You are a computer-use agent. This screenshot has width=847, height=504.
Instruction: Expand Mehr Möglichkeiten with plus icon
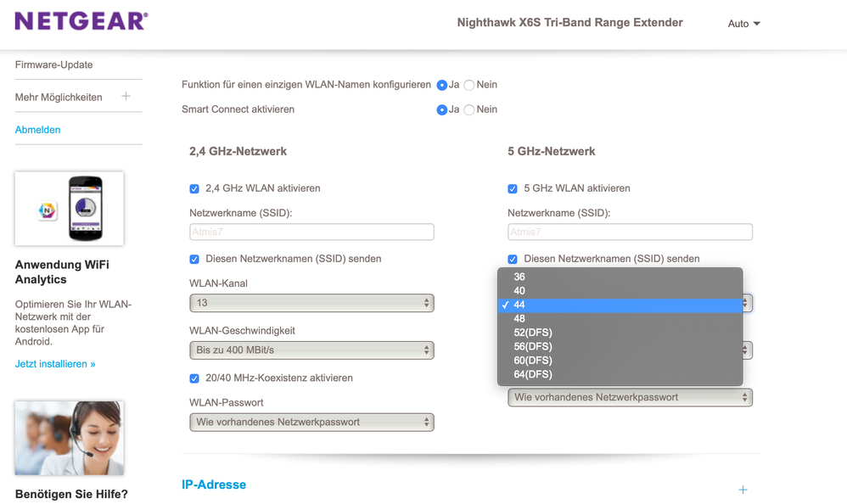pos(126,97)
